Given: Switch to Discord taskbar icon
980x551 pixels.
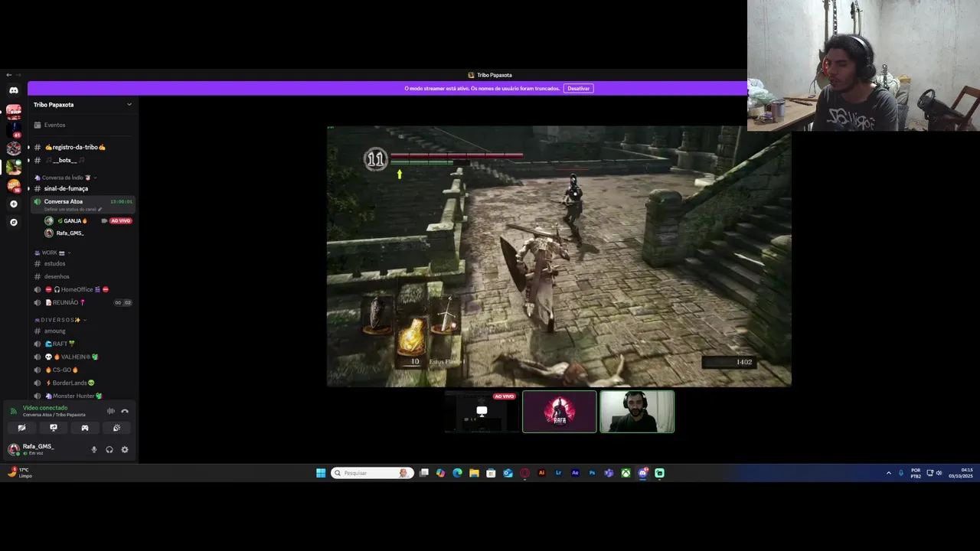Looking at the screenshot, I should (x=642, y=473).
